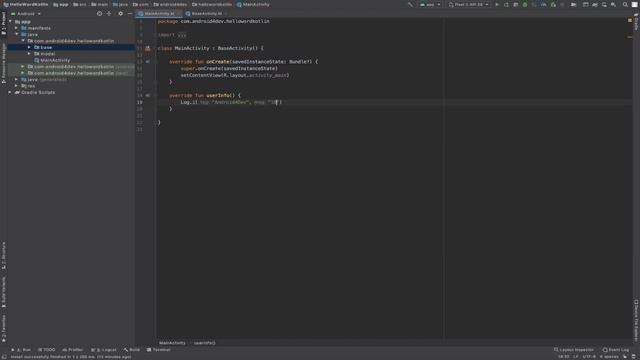Screen dimensions: 640x360
Task: Open Project panel settings gear
Action: (120, 13)
